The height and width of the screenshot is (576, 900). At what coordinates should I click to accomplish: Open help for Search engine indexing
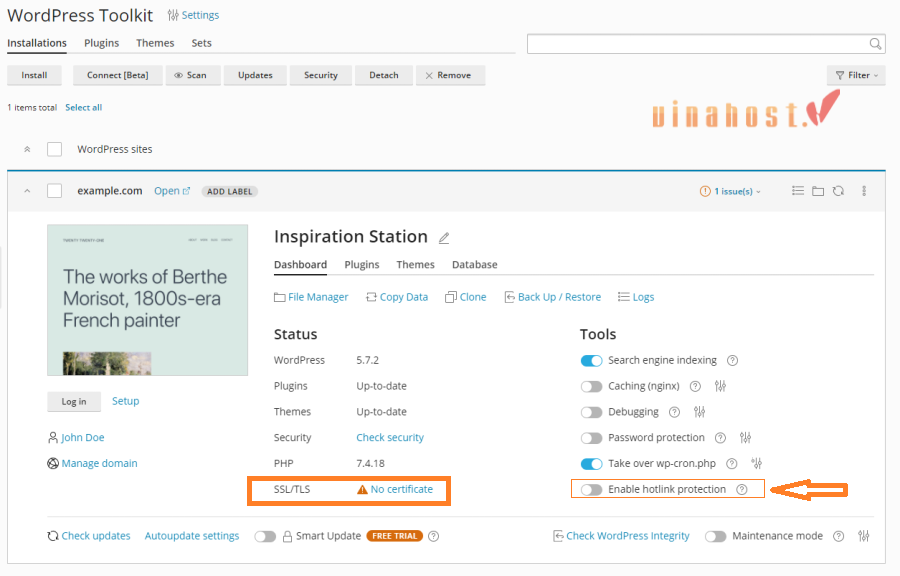[732, 360]
